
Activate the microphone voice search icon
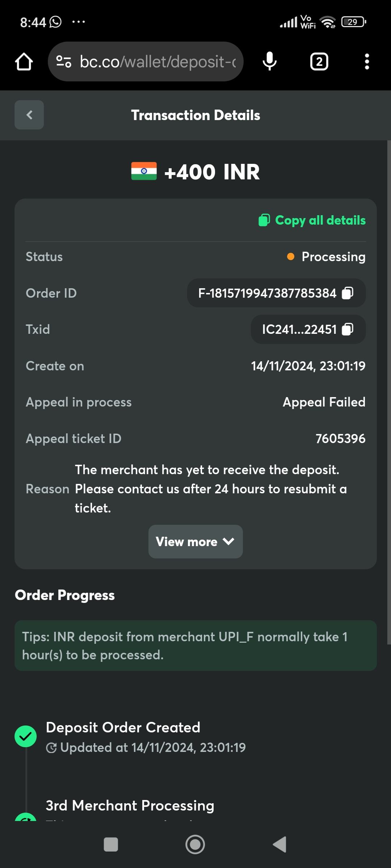[269, 61]
